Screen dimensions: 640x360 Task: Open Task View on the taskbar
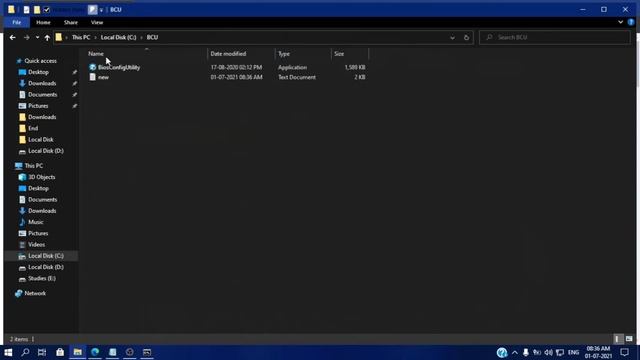pos(42,352)
